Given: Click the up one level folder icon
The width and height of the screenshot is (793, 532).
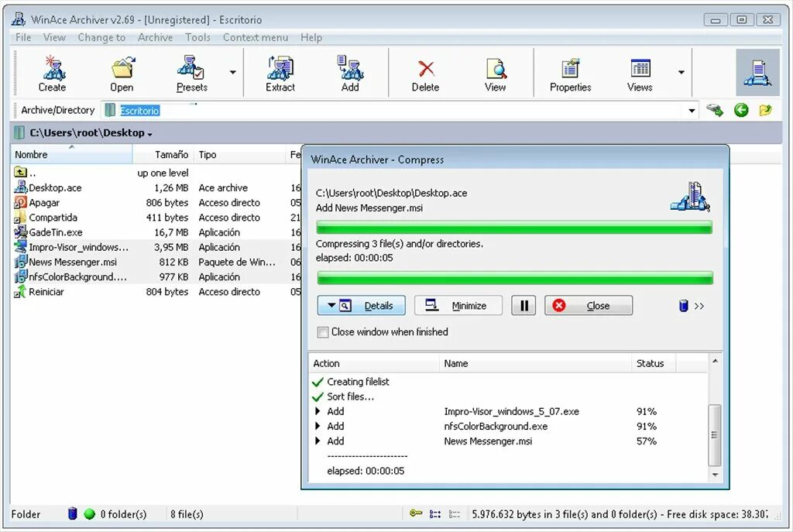Looking at the screenshot, I should [20, 173].
